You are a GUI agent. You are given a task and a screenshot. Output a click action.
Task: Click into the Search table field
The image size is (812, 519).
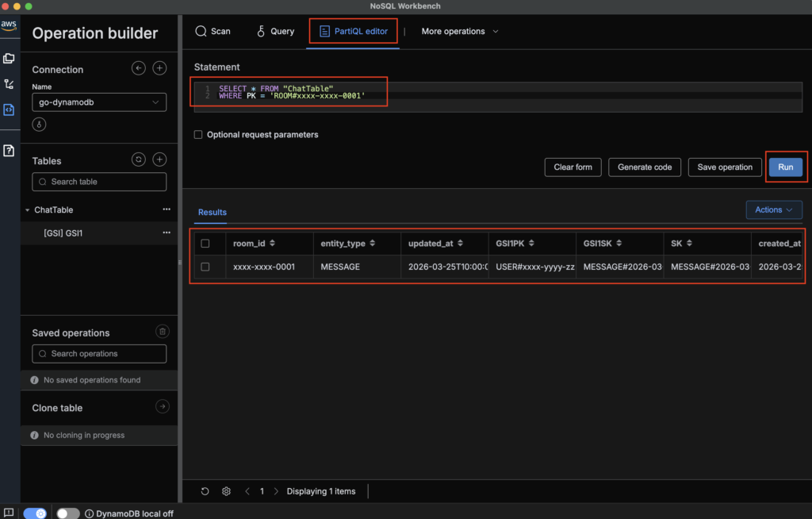point(99,182)
